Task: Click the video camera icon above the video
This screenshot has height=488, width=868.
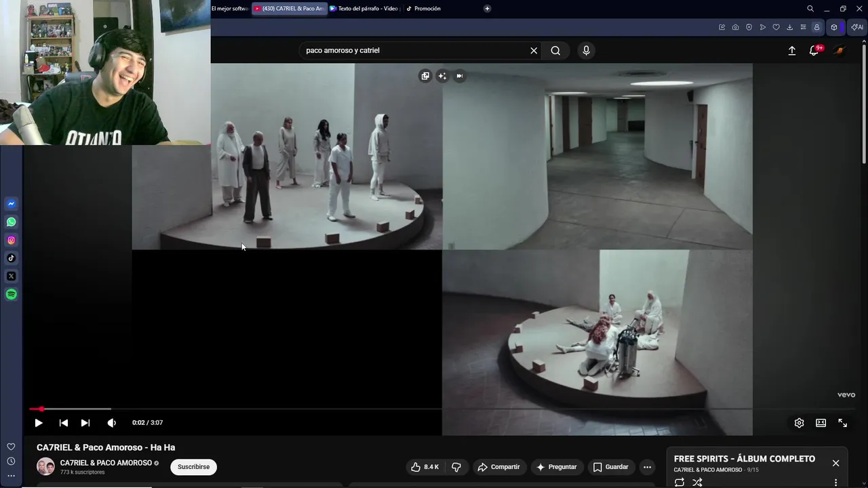Action: [x=459, y=76]
